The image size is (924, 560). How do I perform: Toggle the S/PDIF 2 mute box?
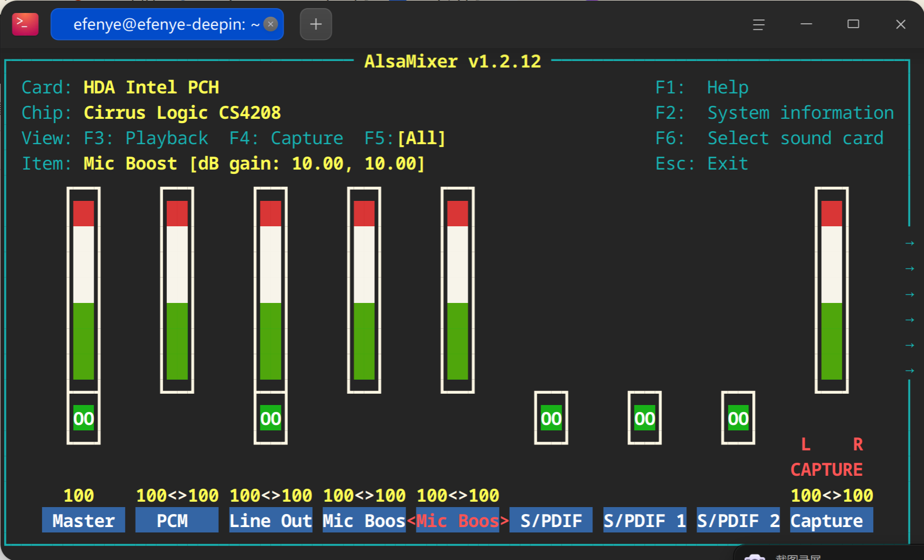[738, 419]
